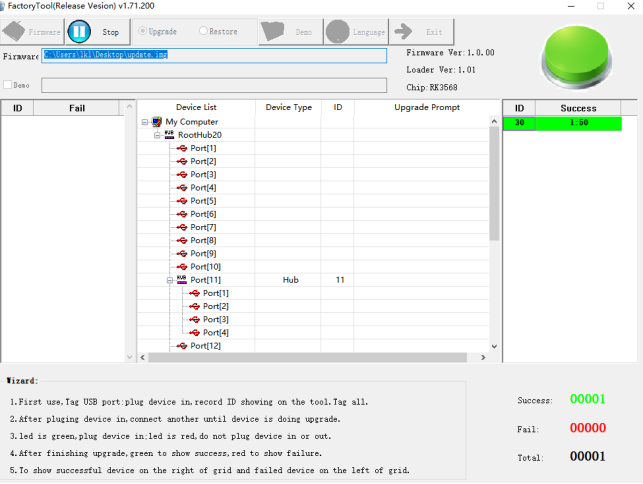Viewport: 643px width, 484px height.
Task: Select the My Computer icon in device list
Action: tap(157, 122)
